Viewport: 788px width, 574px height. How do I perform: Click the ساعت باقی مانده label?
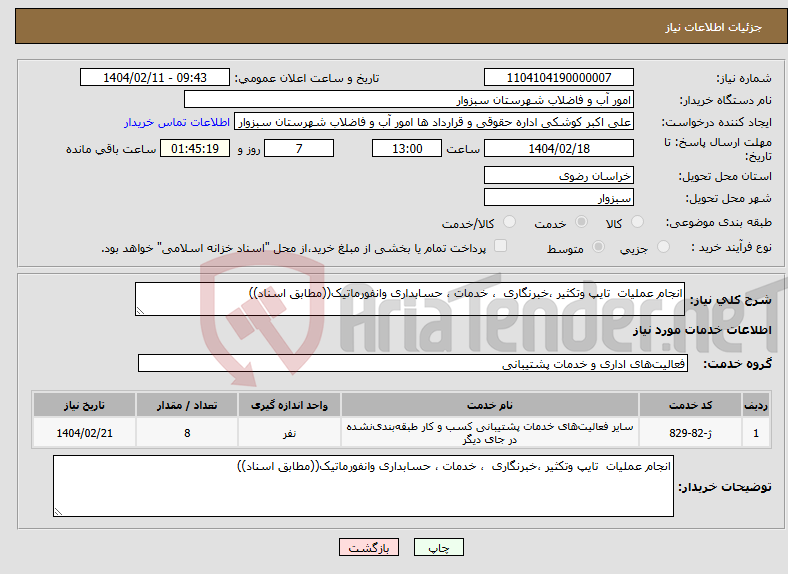click(111, 149)
